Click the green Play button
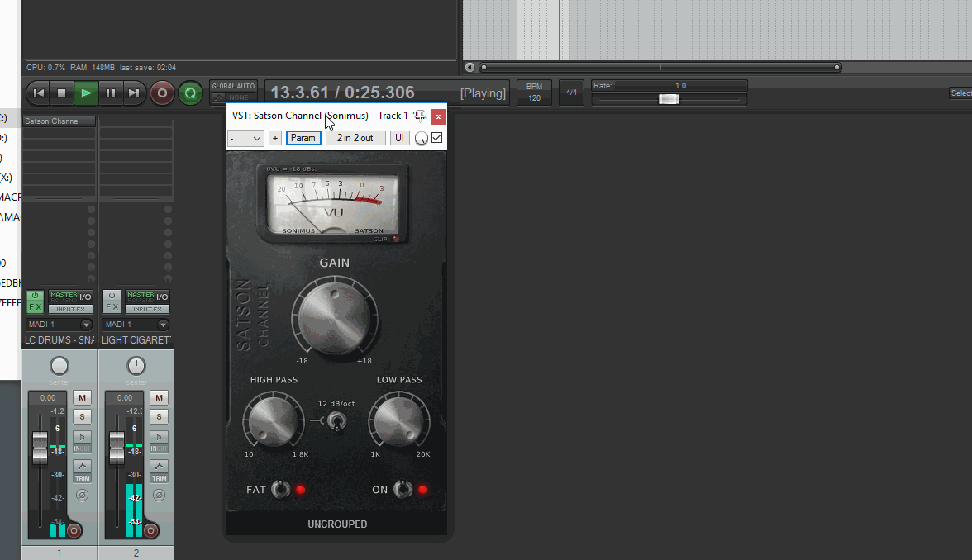 (x=86, y=93)
